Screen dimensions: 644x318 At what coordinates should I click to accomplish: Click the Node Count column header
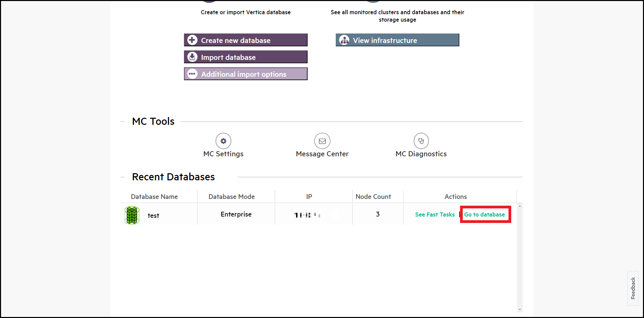373,197
